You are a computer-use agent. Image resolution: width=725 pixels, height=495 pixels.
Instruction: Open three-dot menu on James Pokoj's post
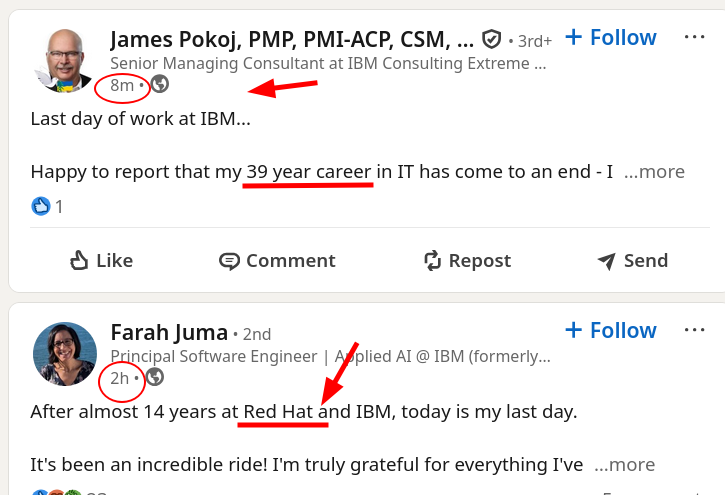[x=695, y=37]
